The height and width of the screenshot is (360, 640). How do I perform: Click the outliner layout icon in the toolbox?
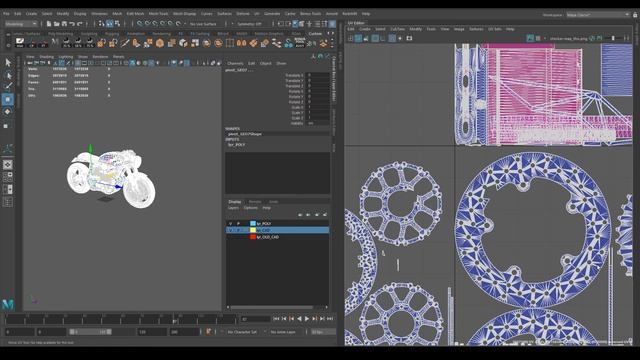click(x=8, y=202)
